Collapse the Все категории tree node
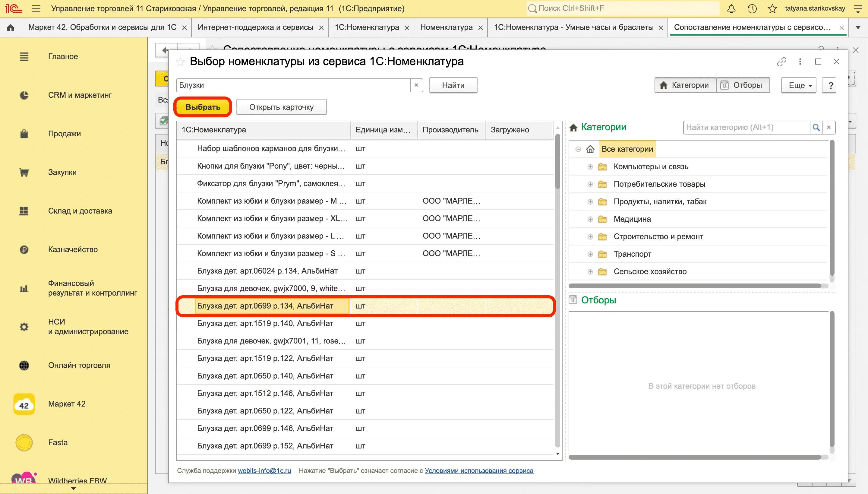Screen dimensions: 868x494 tap(578, 149)
